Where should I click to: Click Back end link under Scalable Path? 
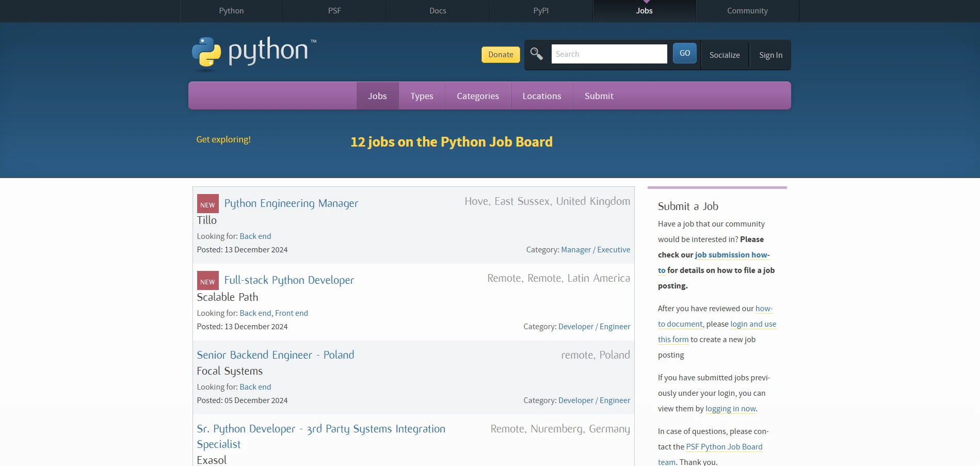(255, 313)
